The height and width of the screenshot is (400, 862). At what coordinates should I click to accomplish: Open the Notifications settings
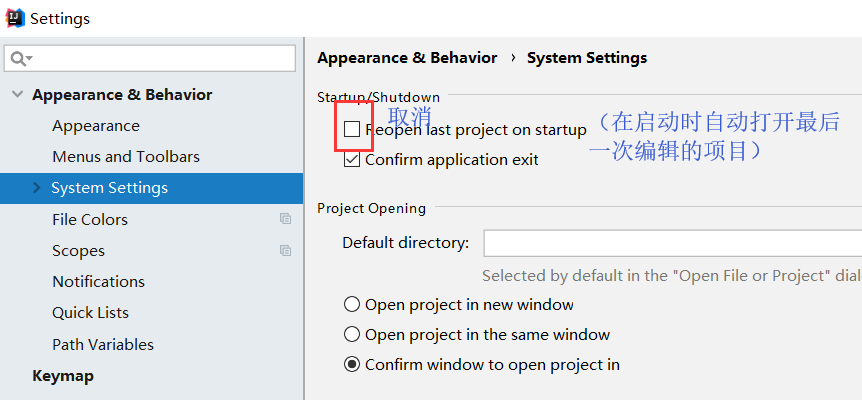click(98, 281)
